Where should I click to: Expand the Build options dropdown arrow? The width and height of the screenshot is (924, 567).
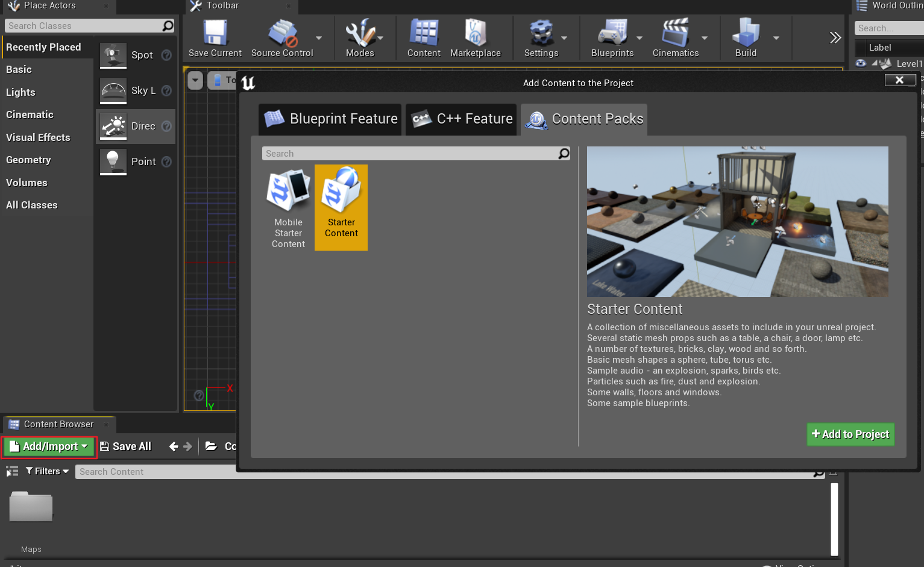(x=776, y=38)
